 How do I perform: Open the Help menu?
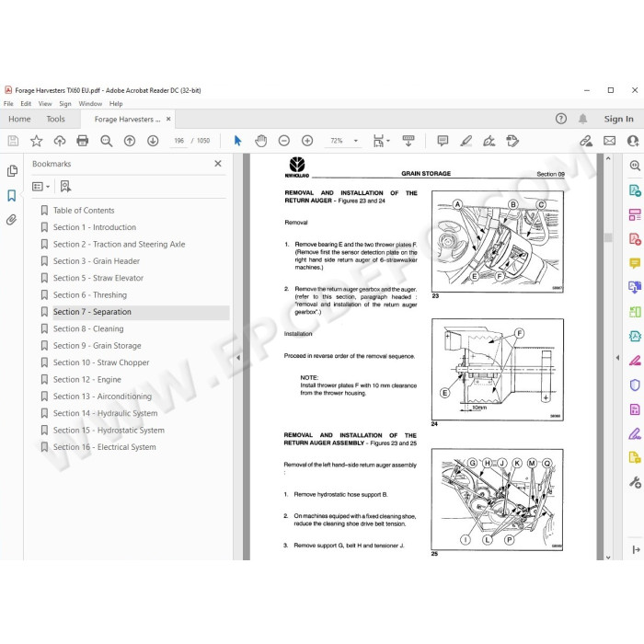click(116, 103)
